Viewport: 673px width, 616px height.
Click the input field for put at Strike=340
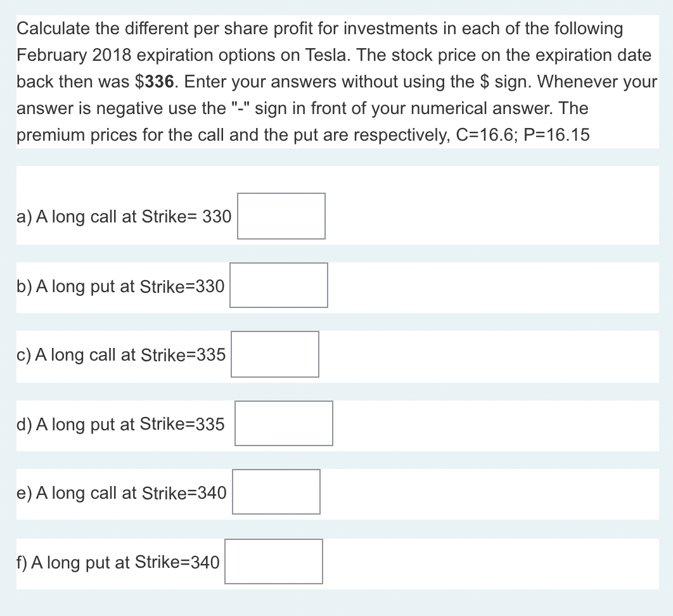click(273, 561)
